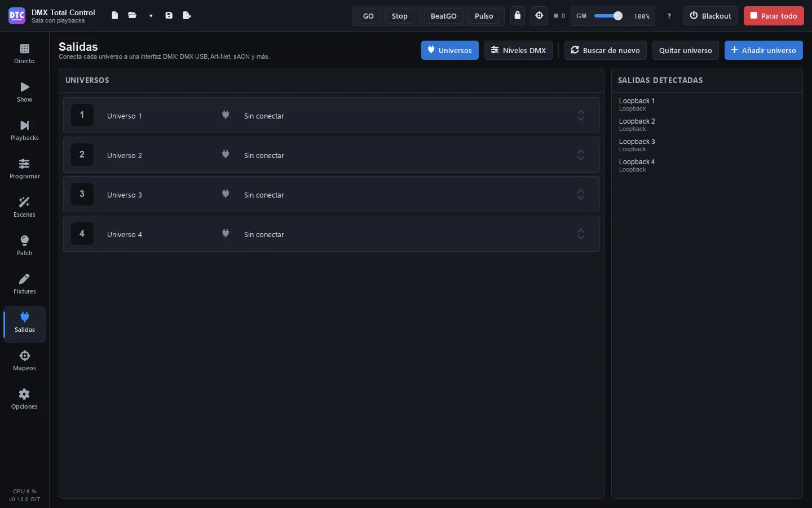Adjust the GM grand master slider

tap(608, 16)
